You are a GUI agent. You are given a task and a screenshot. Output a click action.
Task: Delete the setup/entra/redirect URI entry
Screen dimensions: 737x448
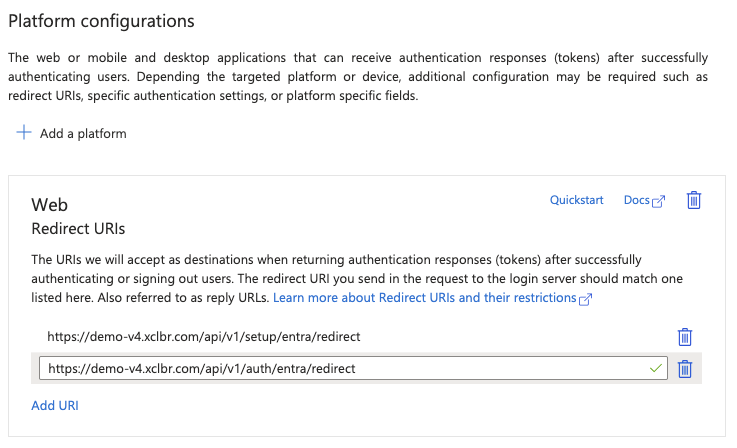(685, 337)
